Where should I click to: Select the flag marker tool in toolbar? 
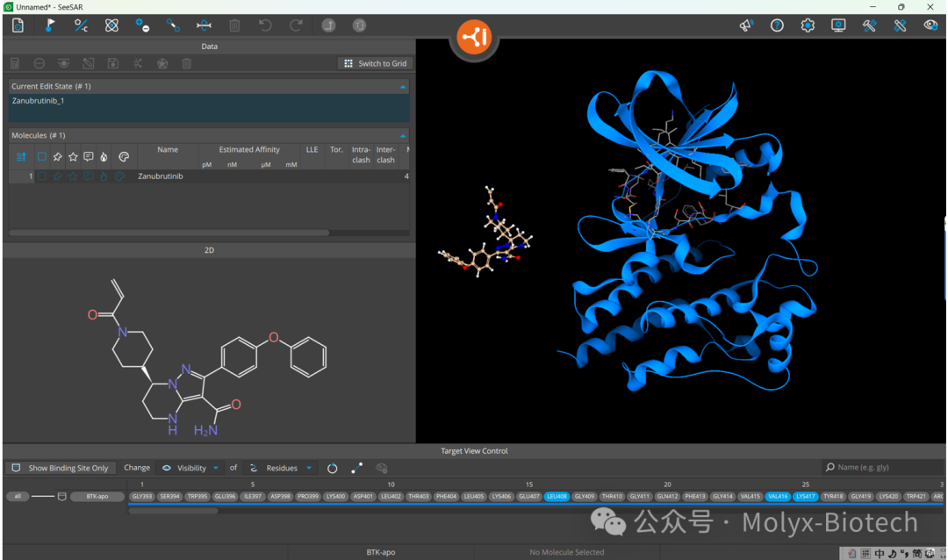pyautogui.click(x=49, y=25)
